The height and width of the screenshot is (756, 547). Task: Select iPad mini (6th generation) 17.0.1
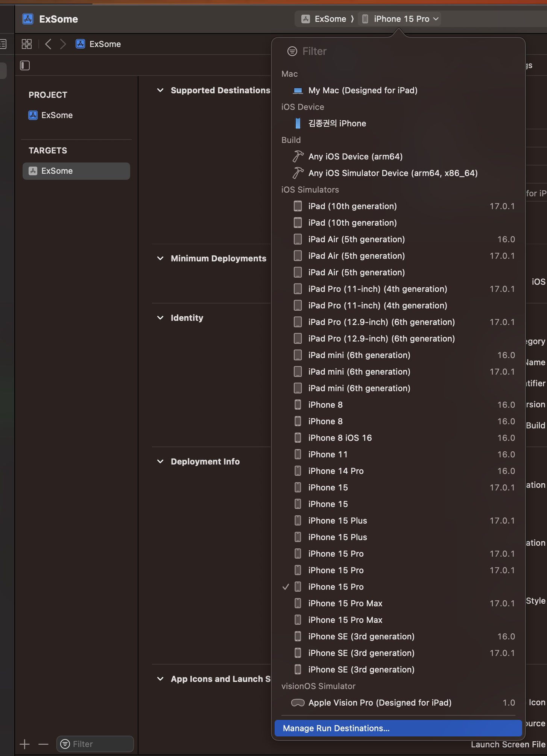tap(398, 372)
